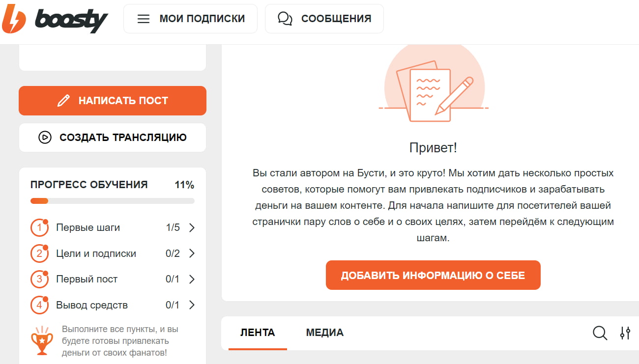Click the broadcast play icon on Создать трансляцию
This screenshot has width=639, height=364.
pos(45,138)
